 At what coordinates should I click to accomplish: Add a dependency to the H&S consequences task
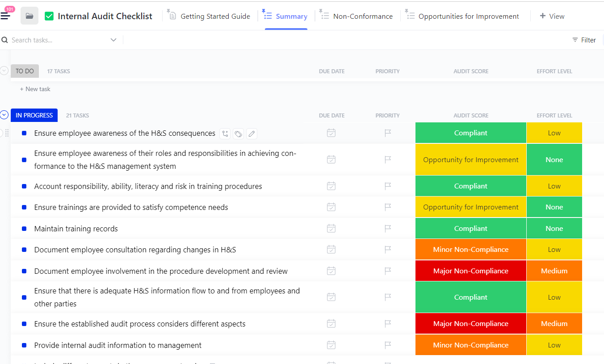(x=225, y=134)
